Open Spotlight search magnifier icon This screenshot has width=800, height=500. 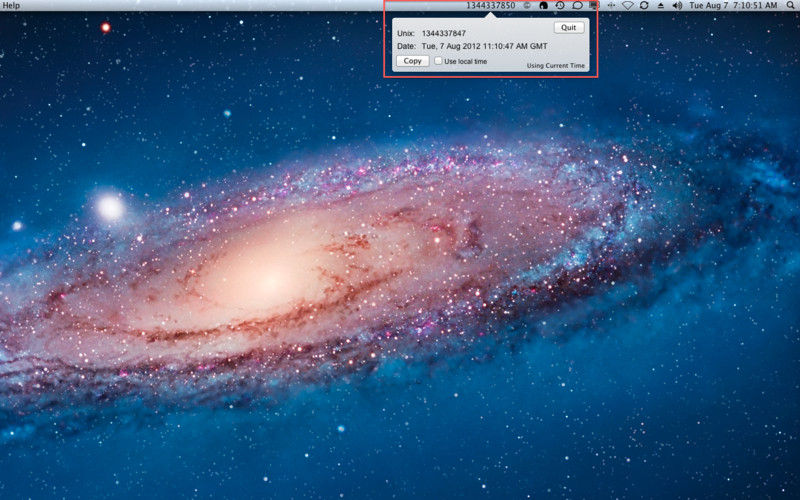(790, 5)
